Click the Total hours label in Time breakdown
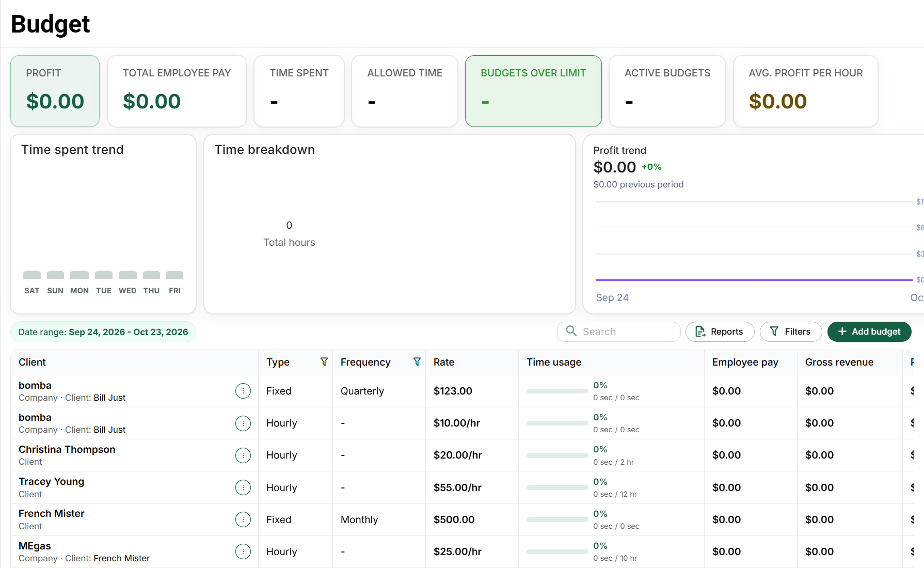 pos(289,242)
